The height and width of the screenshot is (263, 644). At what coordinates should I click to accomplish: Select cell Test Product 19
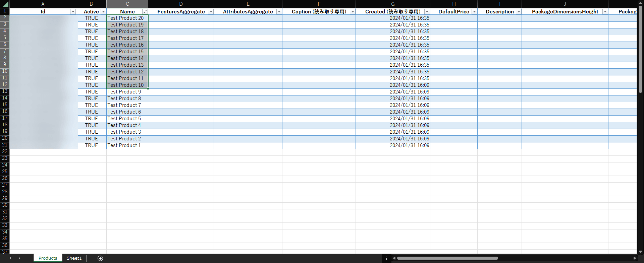pos(127,25)
